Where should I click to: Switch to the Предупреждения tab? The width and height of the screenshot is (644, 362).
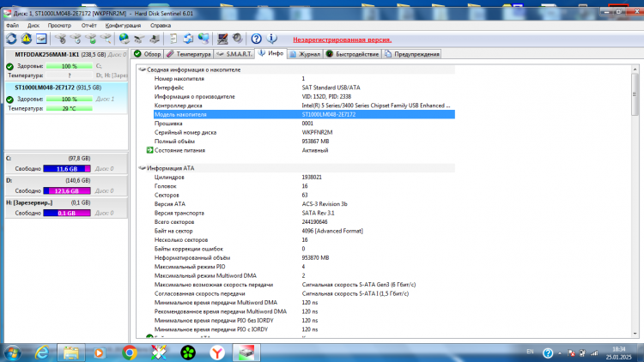412,54
